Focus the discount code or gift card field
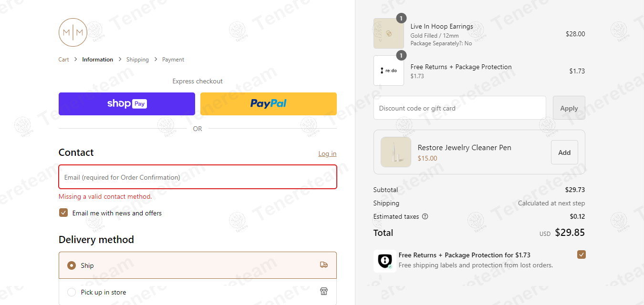Viewport: 644px width, 305px height. [459, 108]
